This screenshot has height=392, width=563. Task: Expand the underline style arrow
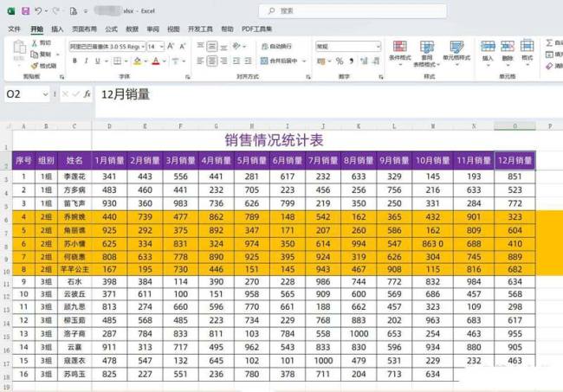[106, 61]
